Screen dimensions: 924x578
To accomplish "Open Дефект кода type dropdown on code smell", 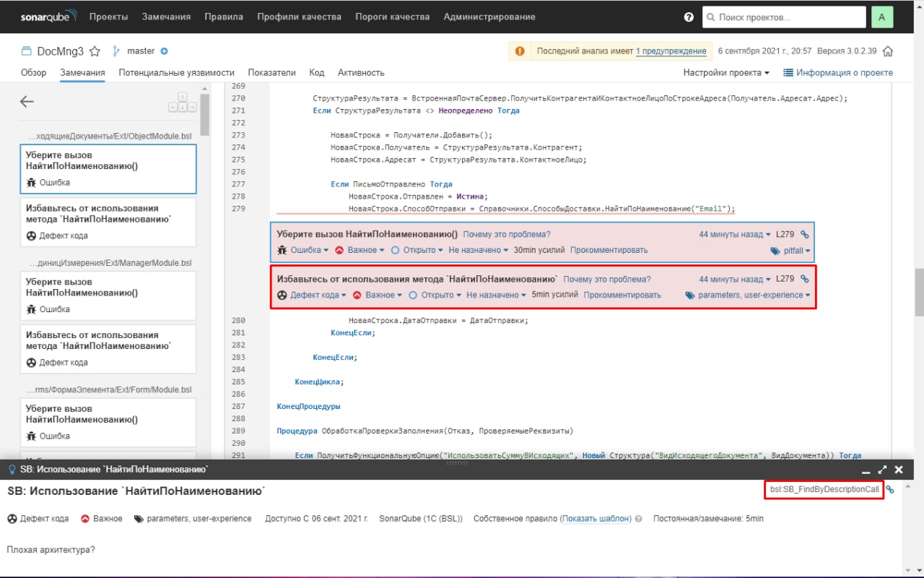I will point(312,295).
